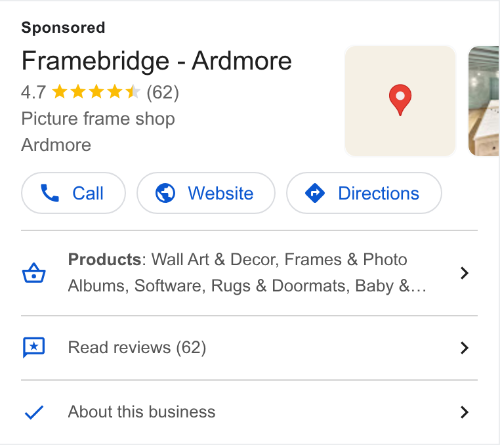Call Framebridge using the Call button
The image size is (500, 445).
click(x=73, y=193)
